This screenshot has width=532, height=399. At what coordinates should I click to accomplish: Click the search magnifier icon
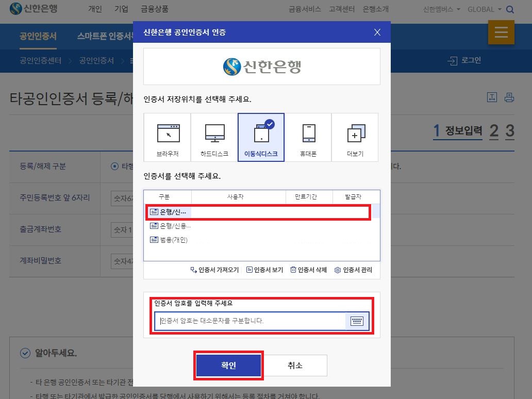[510, 9]
